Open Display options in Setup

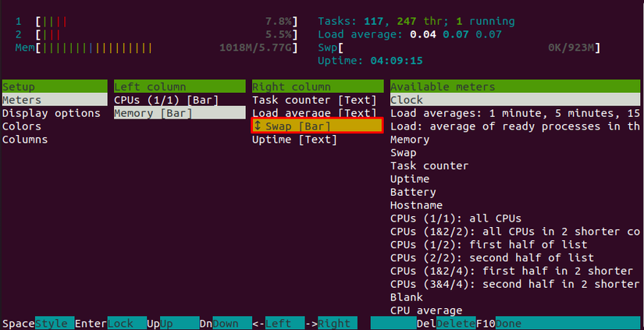pos(52,113)
